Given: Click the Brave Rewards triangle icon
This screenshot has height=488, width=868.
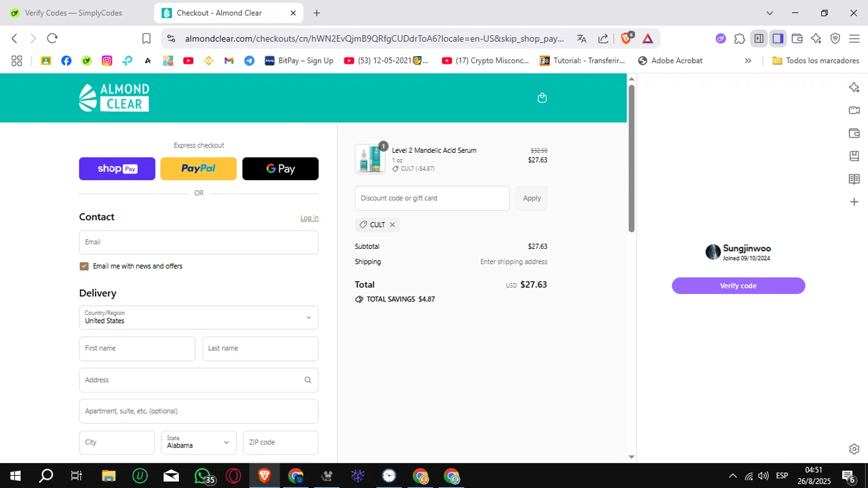Looking at the screenshot, I should tap(648, 39).
